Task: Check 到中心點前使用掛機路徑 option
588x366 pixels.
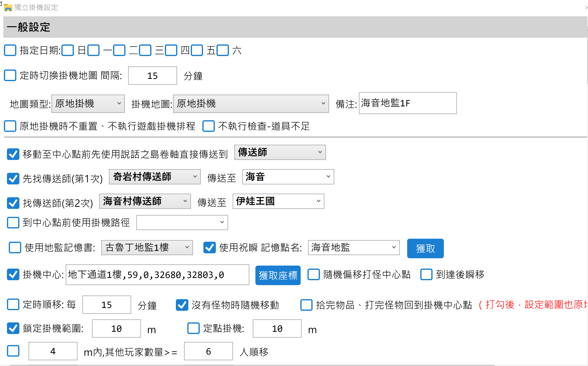Action: click(x=13, y=223)
